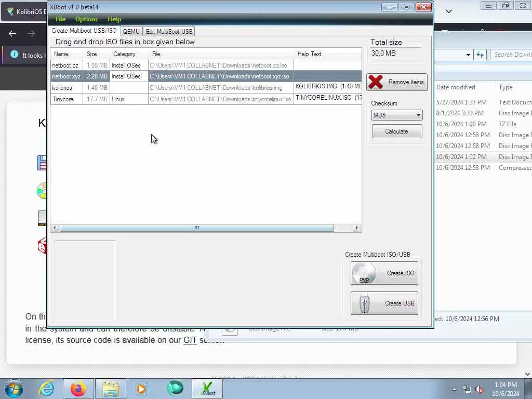Open the Options menu in XBoot
This screenshot has width=532, height=399.
tap(87, 19)
